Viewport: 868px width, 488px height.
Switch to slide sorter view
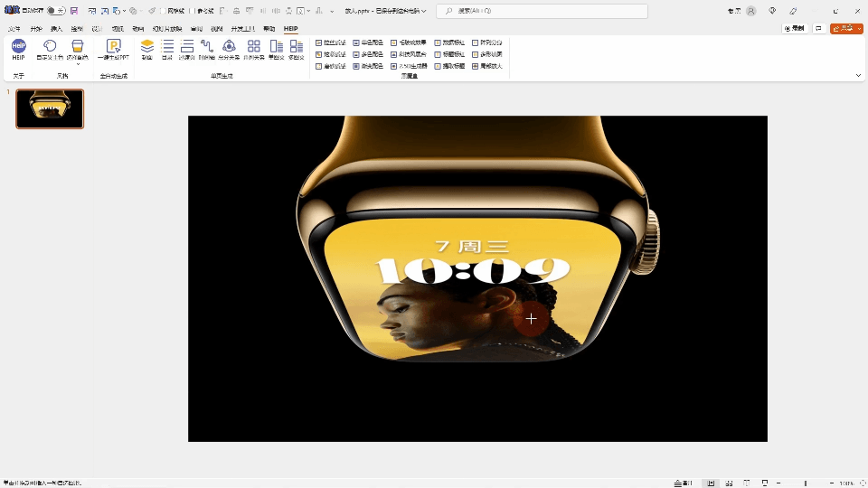tap(729, 483)
